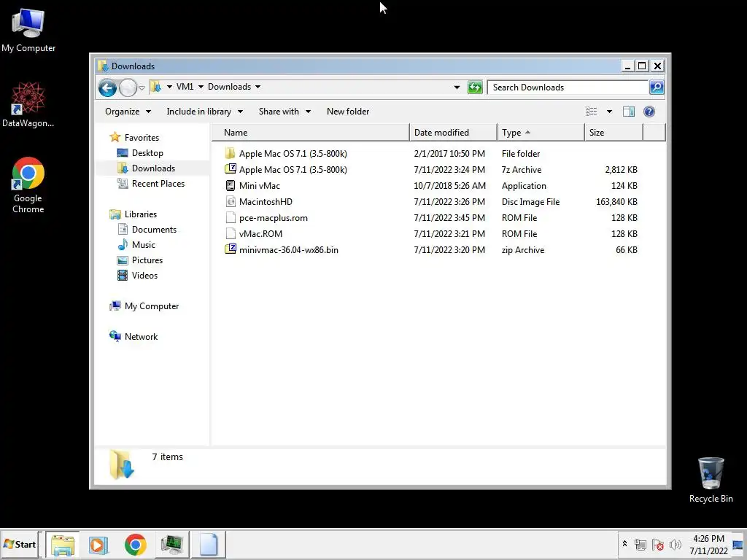Open the Videos library

pyautogui.click(x=137, y=275)
